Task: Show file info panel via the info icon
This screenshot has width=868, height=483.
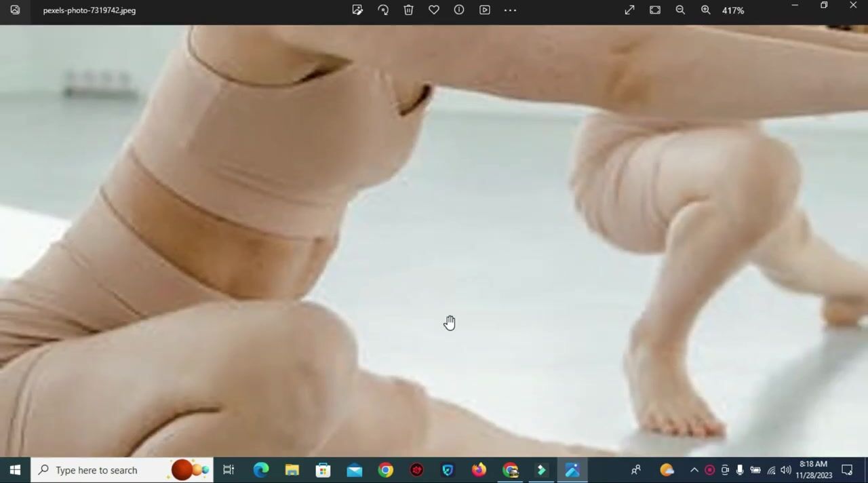Action: pos(459,10)
